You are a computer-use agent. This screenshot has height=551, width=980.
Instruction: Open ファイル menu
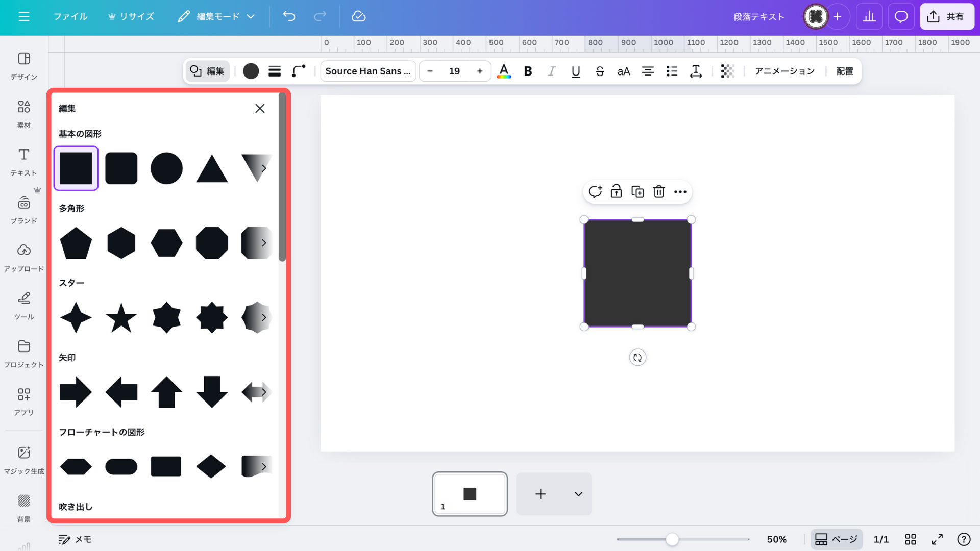click(x=70, y=16)
